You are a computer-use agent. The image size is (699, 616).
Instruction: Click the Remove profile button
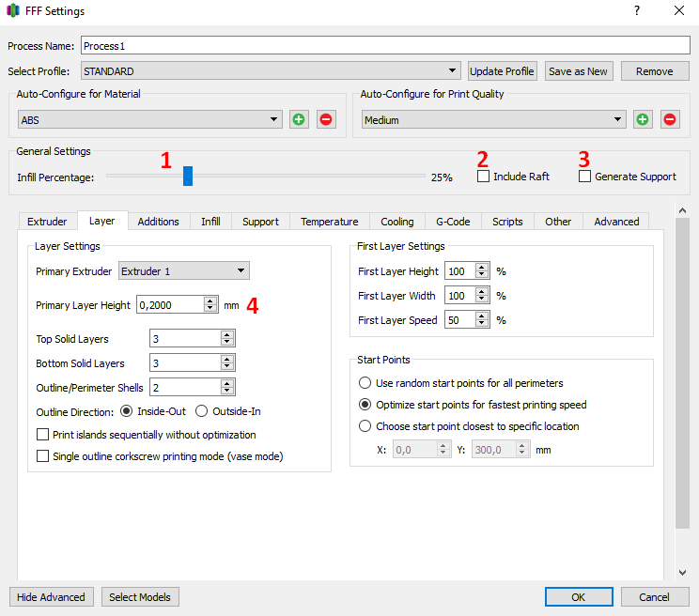655,71
